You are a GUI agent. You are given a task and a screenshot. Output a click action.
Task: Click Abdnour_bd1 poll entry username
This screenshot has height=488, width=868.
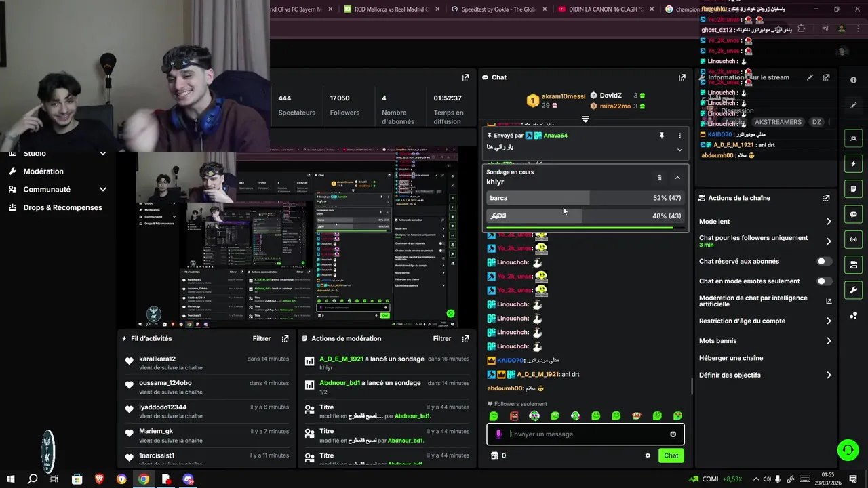340,383
